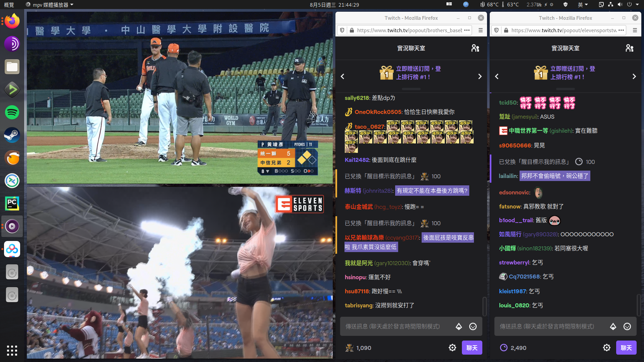Open input method language menu
This screenshot has width=644, height=362.
pyautogui.click(x=583, y=5)
